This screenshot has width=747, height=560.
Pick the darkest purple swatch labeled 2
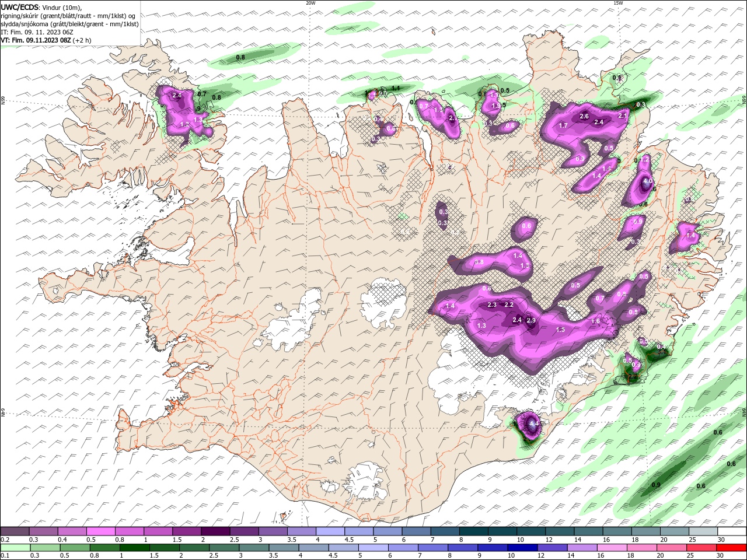pos(217,531)
